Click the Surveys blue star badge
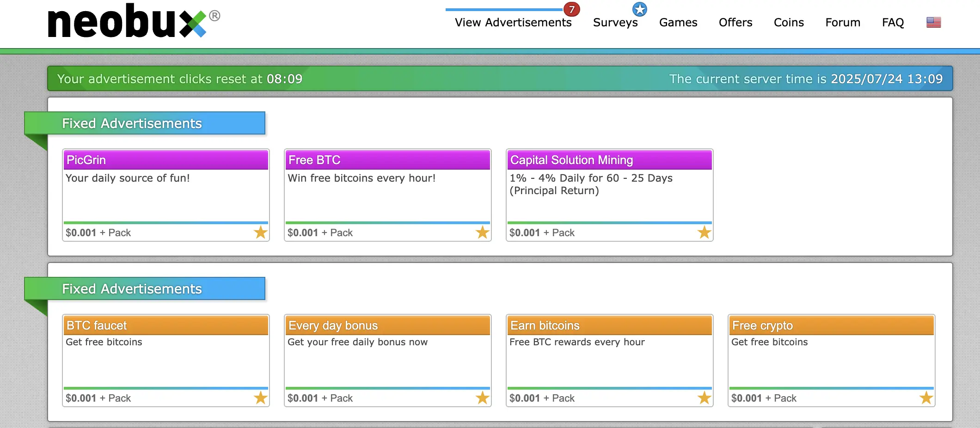980x428 pixels. [x=640, y=9]
